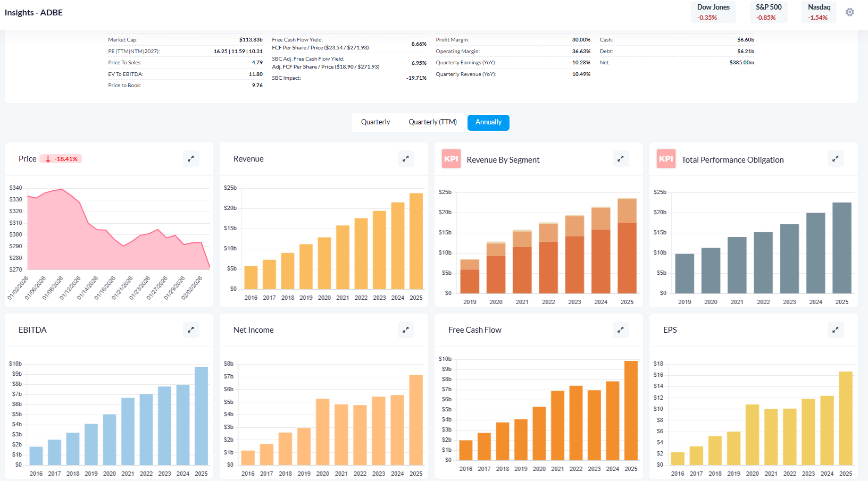
Task: Click the -18.41% price change badge
Action: pos(61,159)
